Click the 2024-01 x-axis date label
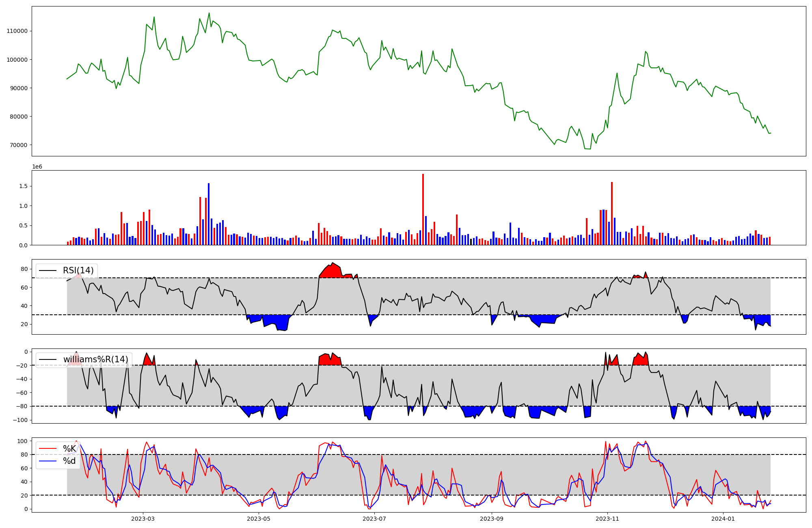Viewport: 812px width, 528px height. click(x=723, y=519)
